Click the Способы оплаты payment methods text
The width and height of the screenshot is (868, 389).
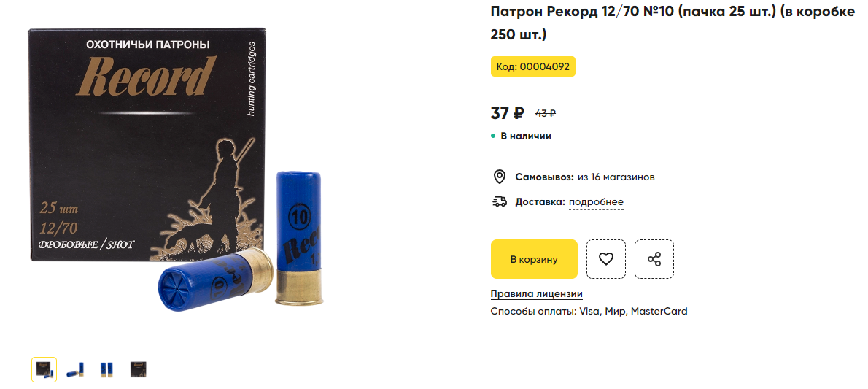coord(589,312)
